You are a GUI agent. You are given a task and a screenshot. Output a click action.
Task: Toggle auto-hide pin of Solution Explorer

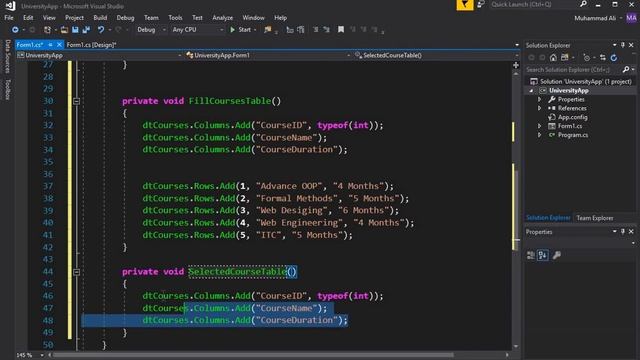[x=623, y=45]
